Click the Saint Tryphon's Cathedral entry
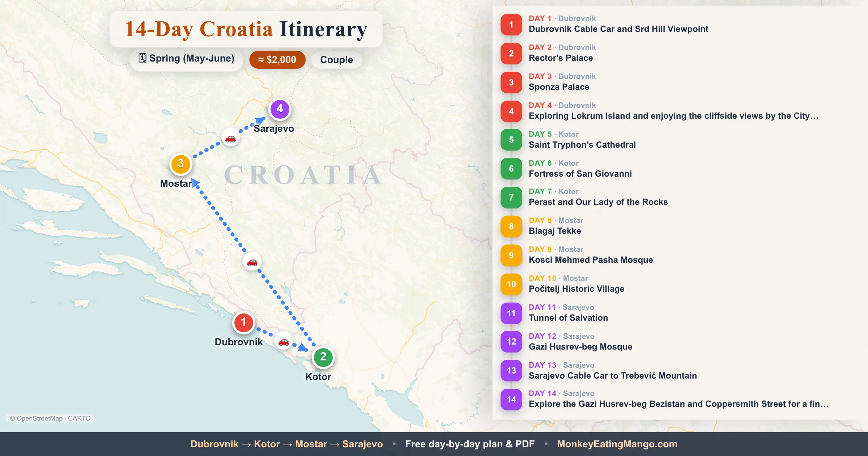Screen dimensions: 868x456 582,145
